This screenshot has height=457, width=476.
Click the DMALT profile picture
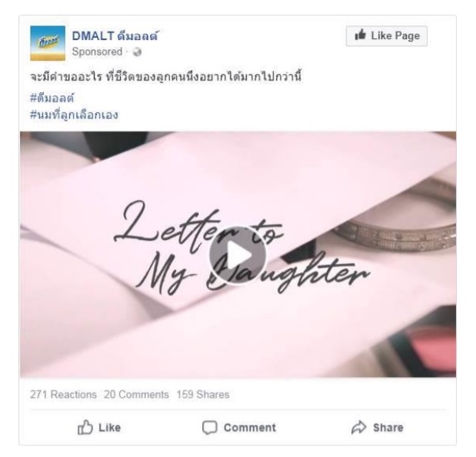tap(48, 43)
